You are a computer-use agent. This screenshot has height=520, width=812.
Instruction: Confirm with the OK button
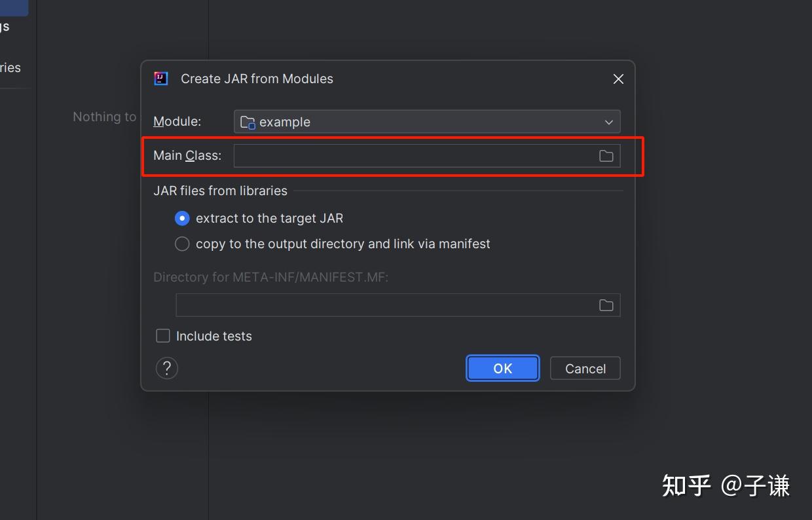pos(502,368)
